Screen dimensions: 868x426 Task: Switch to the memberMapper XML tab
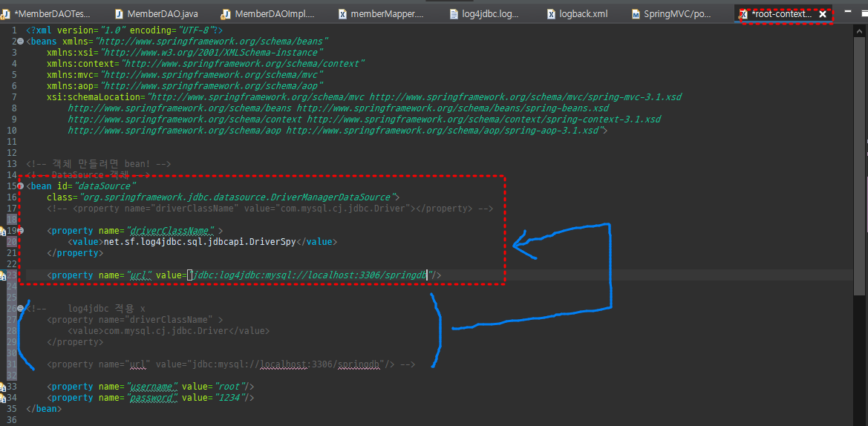[382, 14]
